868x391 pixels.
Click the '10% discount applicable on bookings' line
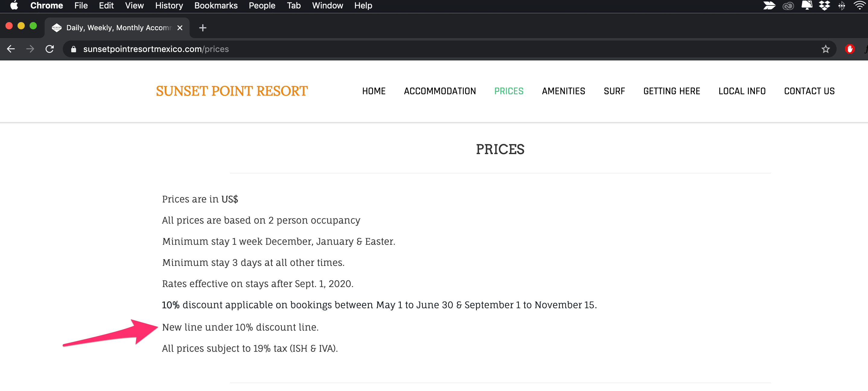(x=379, y=305)
